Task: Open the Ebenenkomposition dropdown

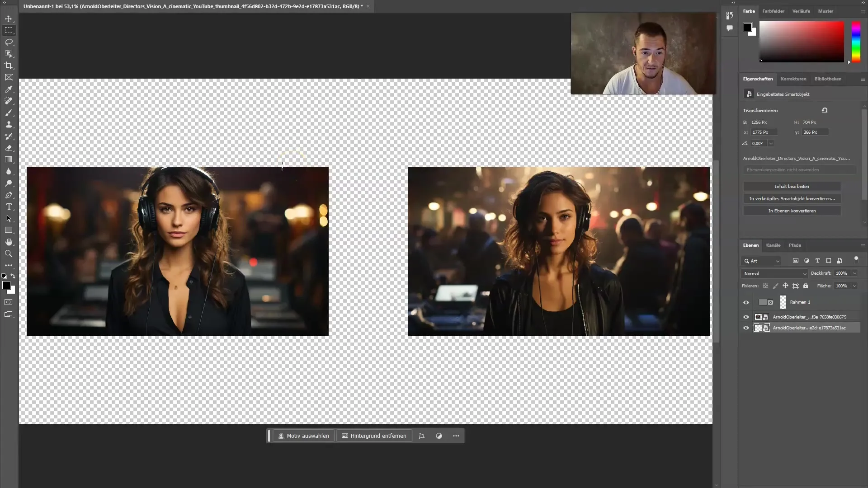Action: [x=800, y=170]
